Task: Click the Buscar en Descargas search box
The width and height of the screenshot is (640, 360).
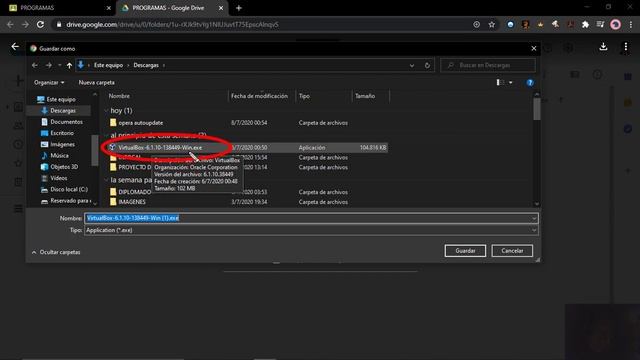Action: pyautogui.click(x=488, y=65)
